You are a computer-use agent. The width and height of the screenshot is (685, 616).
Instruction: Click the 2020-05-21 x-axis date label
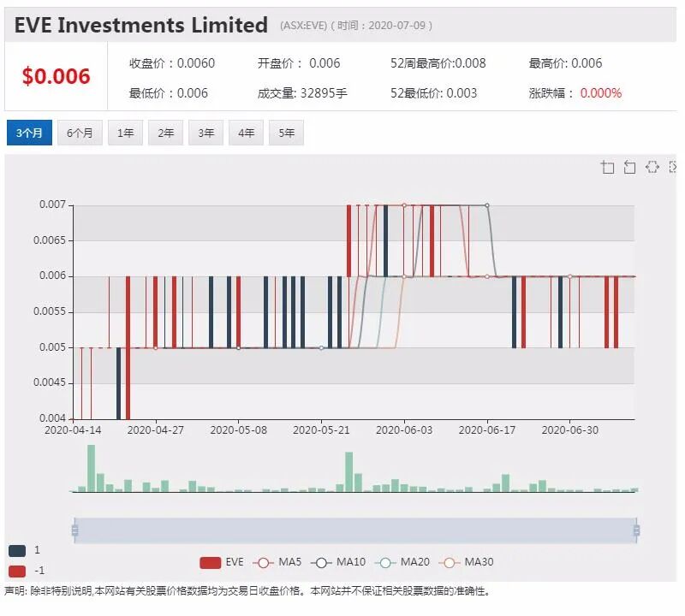321,430
